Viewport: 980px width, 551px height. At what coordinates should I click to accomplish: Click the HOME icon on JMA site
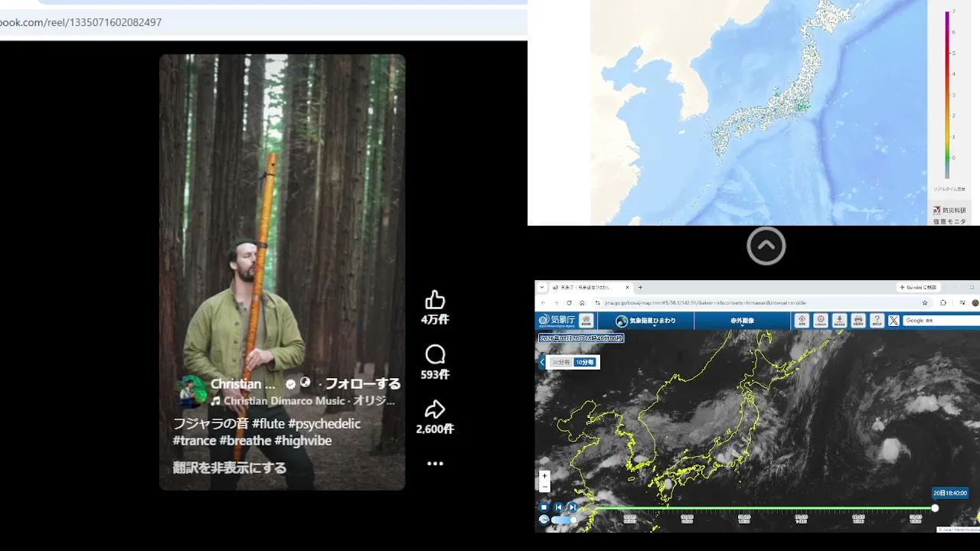tap(586, 321)
